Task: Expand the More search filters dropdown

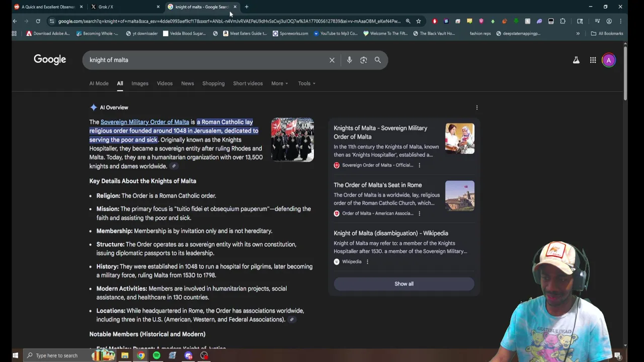Action: click(x=279, y=83)
